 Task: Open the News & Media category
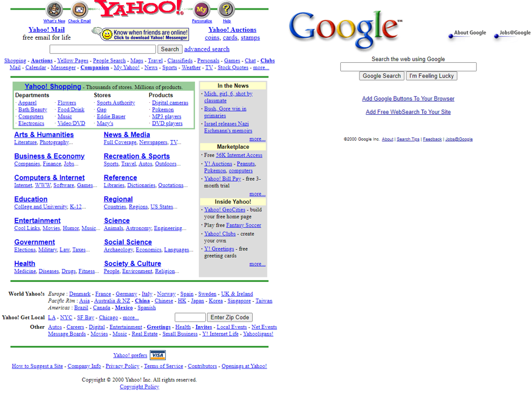[x=127, y=134]
